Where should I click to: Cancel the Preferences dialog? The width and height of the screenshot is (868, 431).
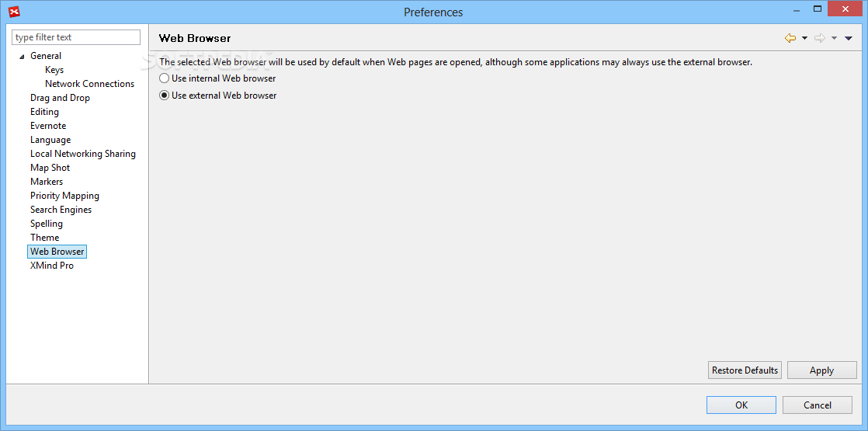tap(817, 405)
